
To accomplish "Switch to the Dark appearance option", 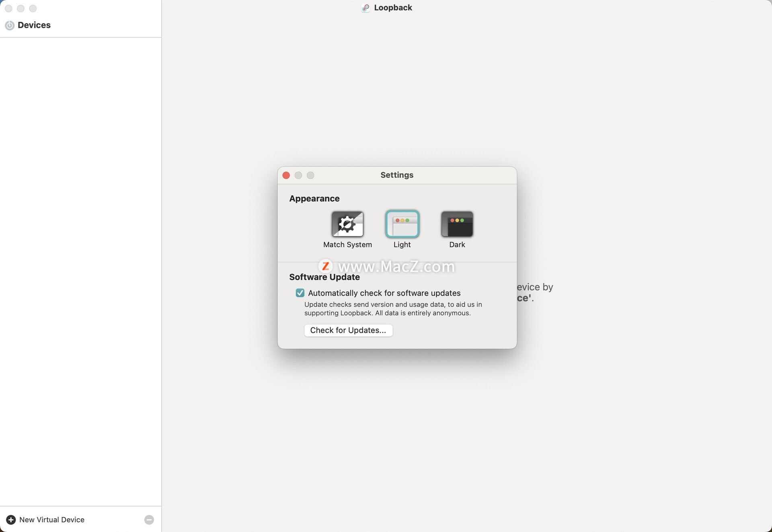I will coord(457,224).
